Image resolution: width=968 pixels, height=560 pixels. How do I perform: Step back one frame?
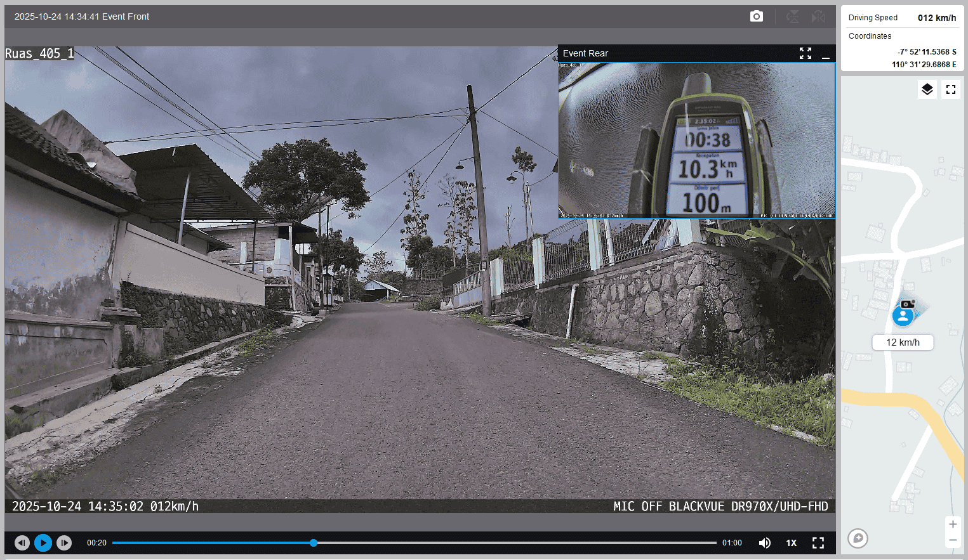coord(22,543)
